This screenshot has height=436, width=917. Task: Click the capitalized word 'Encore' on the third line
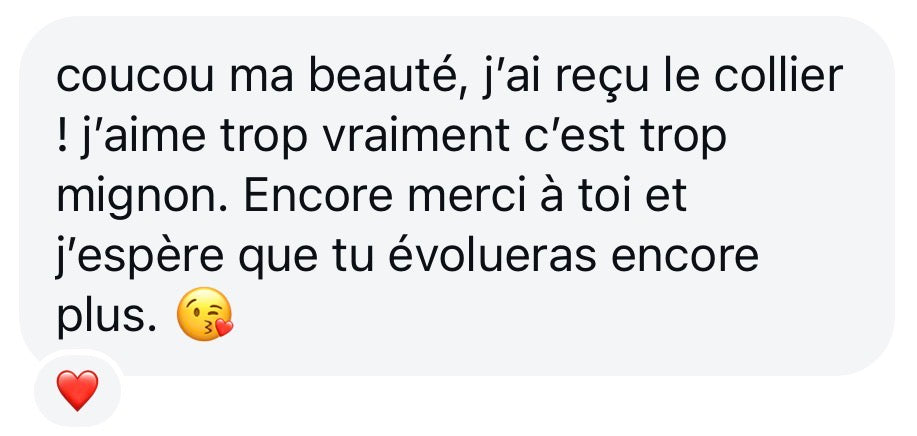tap(318, 196)
